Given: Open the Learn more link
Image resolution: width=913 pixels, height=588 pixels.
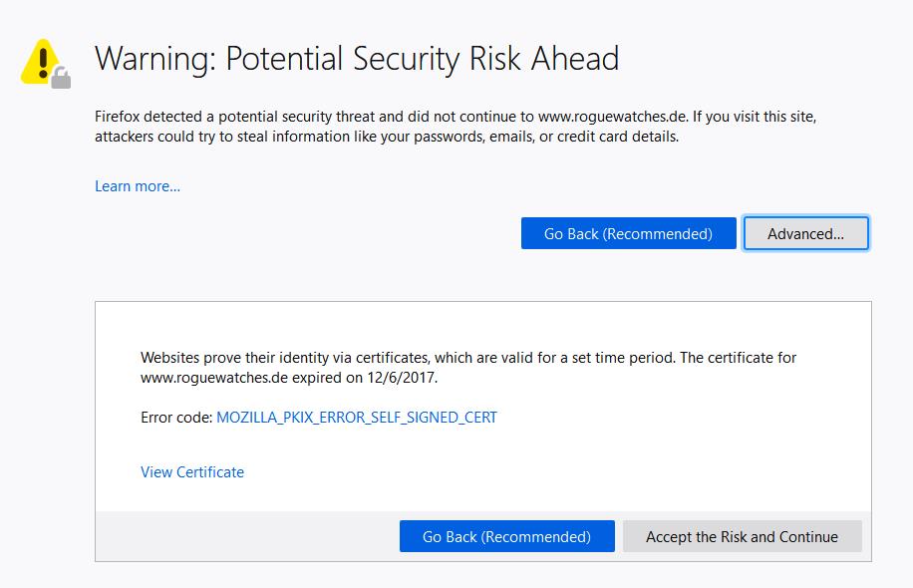Looking at the screenshot, I should [138, 186].
